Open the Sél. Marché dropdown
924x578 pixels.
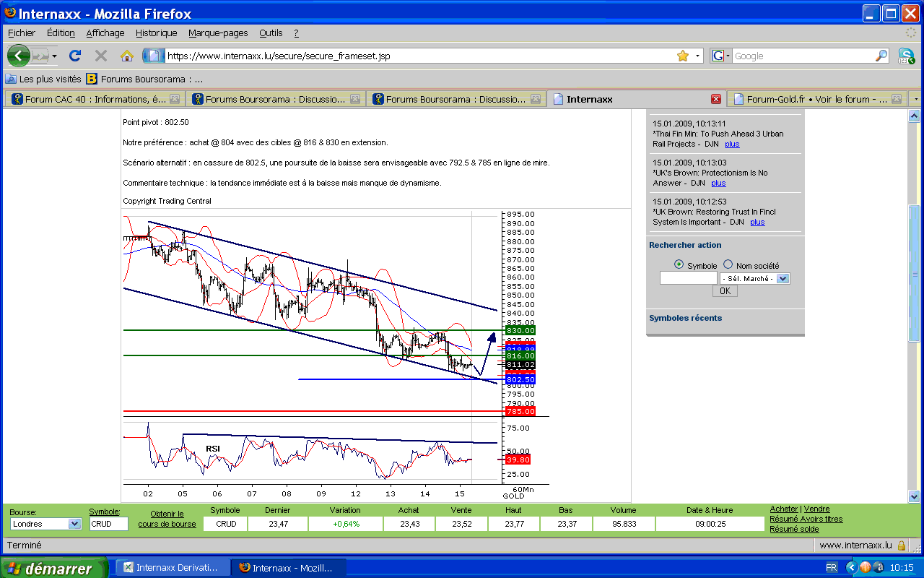pos(754,278)
